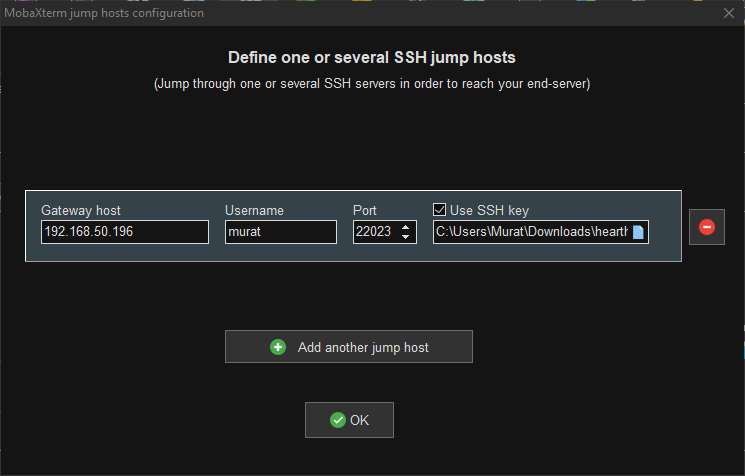This screenshot has width=745, height=476.
Task: Click the Port label
Action: click(364, 210)
